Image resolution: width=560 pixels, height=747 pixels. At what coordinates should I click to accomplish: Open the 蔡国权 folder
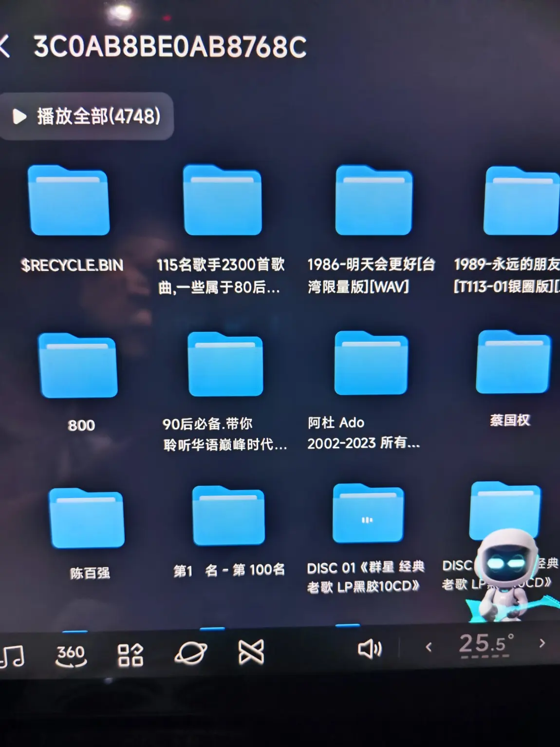click(x=513, y=362)
